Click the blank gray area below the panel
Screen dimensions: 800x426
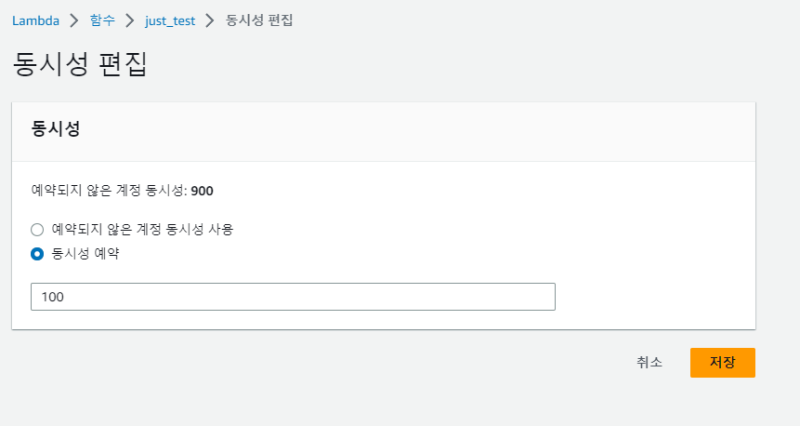pyautogui.click(x=300, y=390)
